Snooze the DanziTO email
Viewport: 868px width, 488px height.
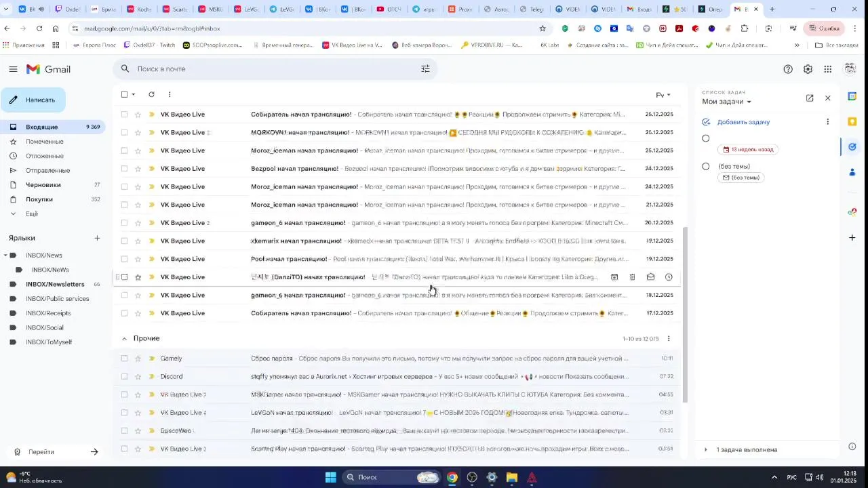[x=669, y=277]
